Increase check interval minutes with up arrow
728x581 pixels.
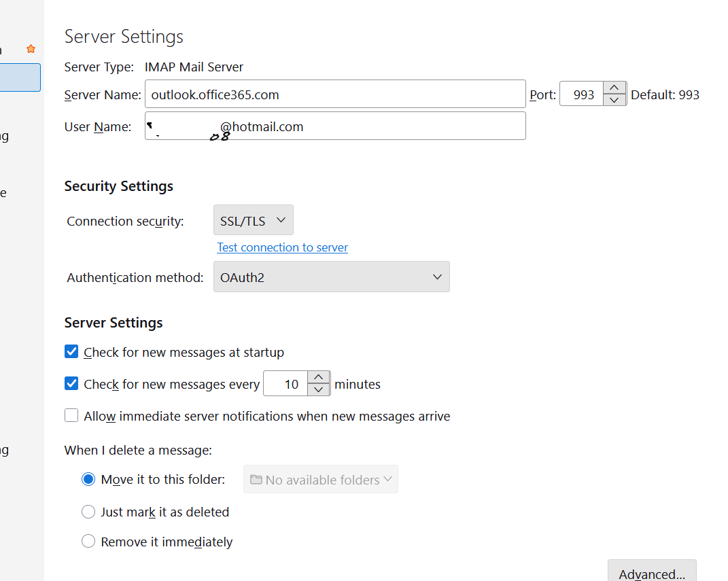point(319,378)
